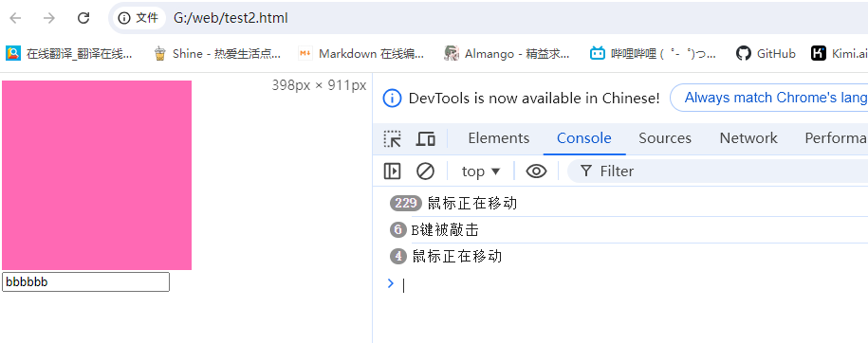
Task: Open the Elements tab
Action: [x=499, y=138]
